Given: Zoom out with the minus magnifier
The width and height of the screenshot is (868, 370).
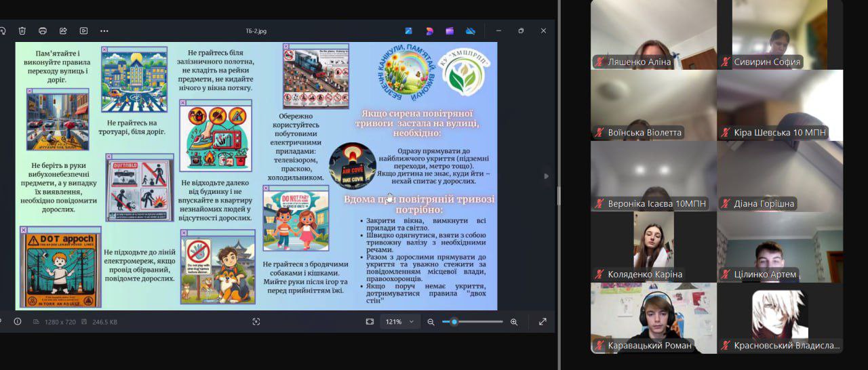Looking at the screenshot, I should pos(431,322).
